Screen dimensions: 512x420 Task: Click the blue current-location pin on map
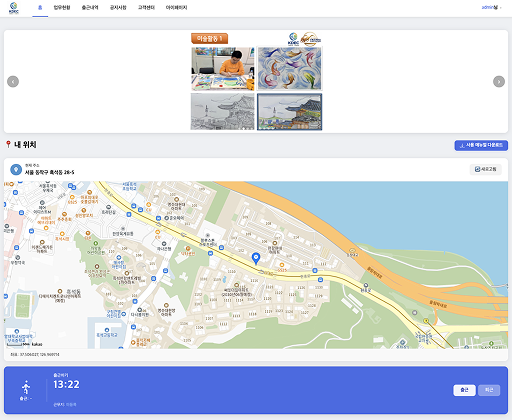tap(256, 259)
